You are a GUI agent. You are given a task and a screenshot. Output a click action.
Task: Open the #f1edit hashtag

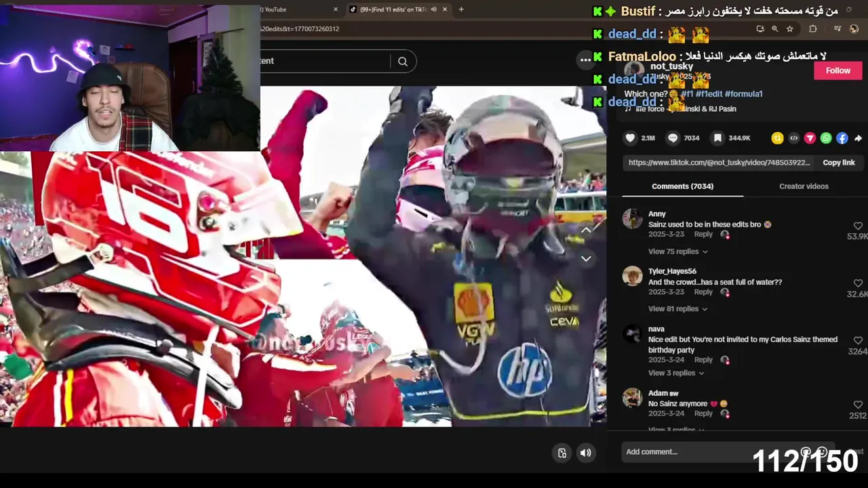tap(709, 94)
